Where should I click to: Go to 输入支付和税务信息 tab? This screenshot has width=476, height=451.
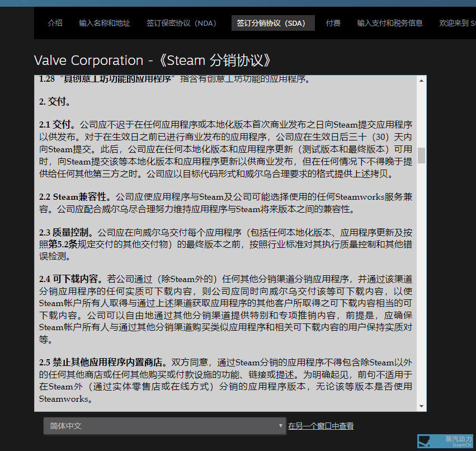coord(390,23)
